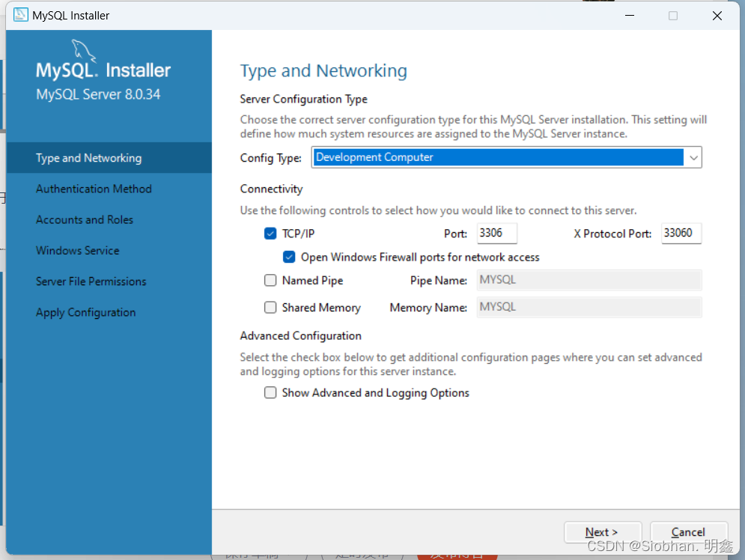Viewport: 745px width, 560px height.
Task: Click the Cancel button
Action: (x=688, y=532)
